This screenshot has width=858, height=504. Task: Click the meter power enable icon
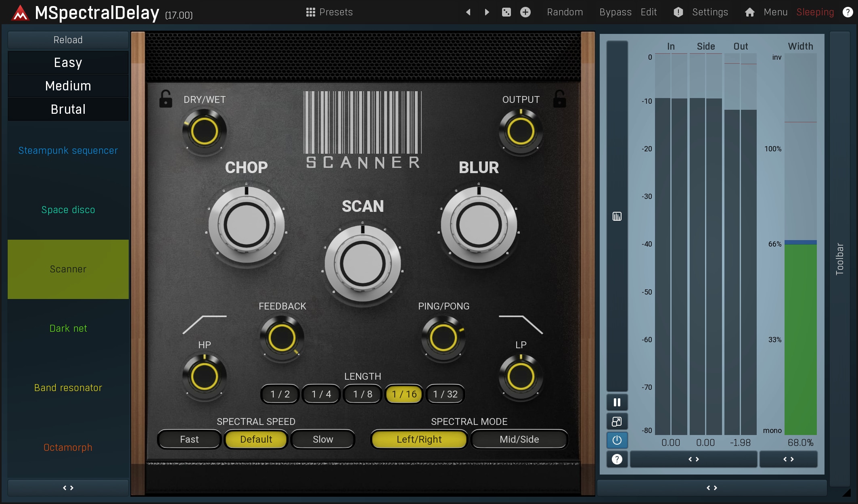(x=617, y=440)
